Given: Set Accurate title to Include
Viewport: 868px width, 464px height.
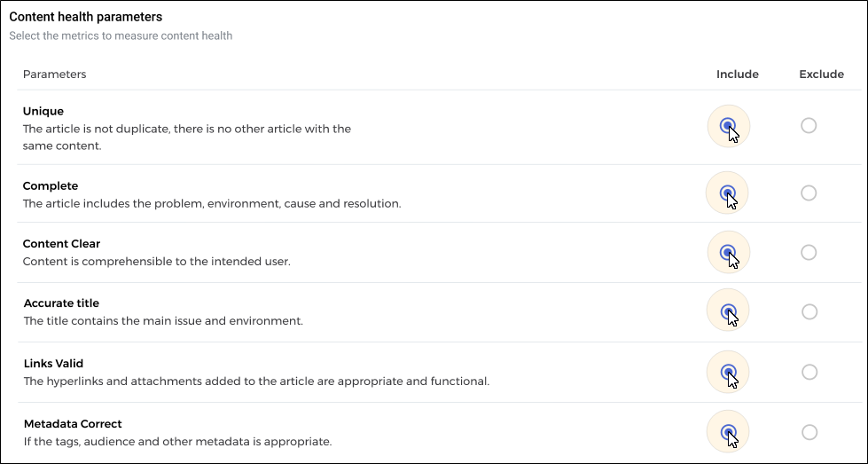Looking at the screenshot, I should 728,311.
